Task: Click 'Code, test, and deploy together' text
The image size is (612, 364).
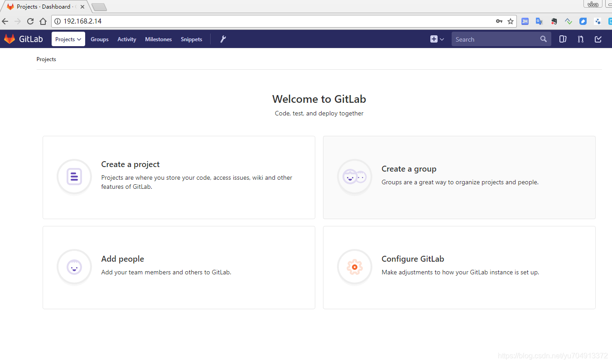Action: click(319, 113)
